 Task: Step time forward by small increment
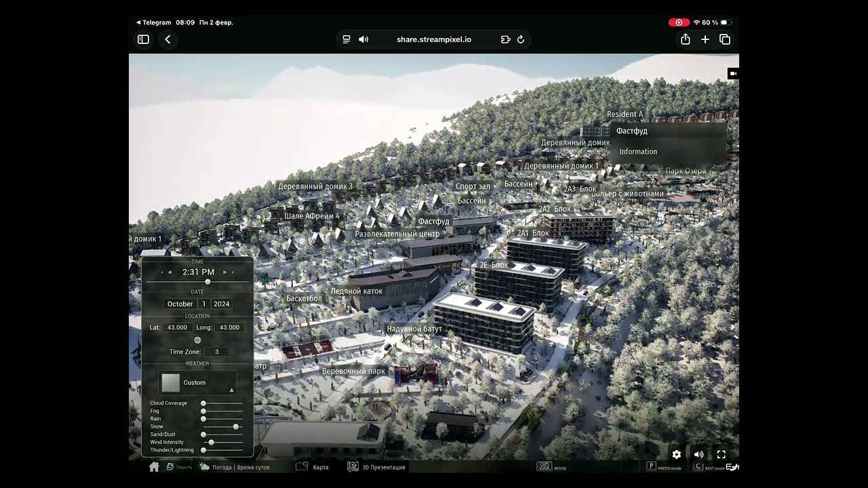pos(225,272)
